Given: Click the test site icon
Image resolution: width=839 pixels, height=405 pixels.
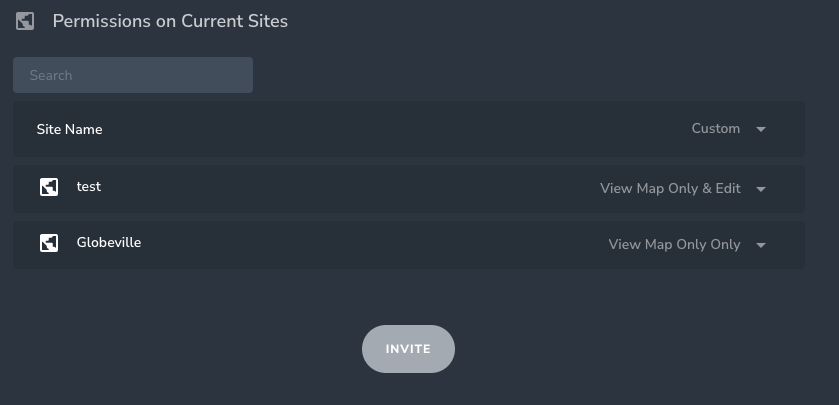Looking at the screenshot, I should point(49,187).
